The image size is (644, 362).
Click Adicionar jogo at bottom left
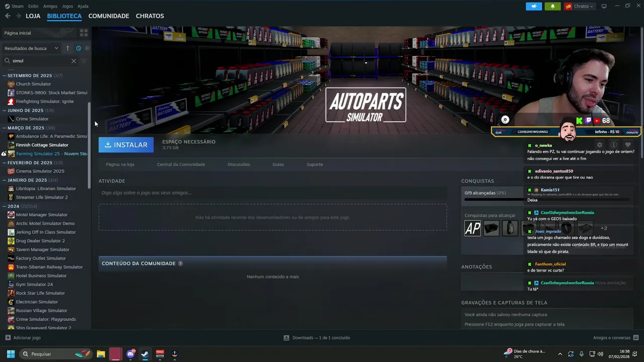(x=23, y=338)
